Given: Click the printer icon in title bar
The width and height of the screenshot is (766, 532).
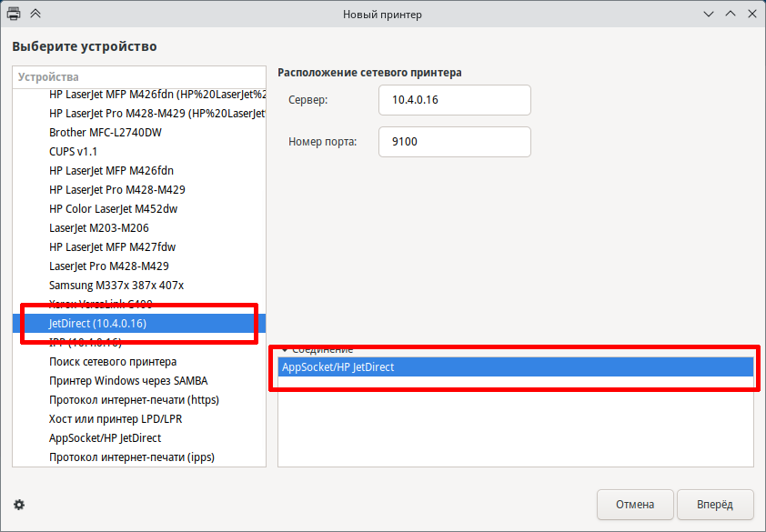Looking at the screenshot, I should tap(15, 15).
